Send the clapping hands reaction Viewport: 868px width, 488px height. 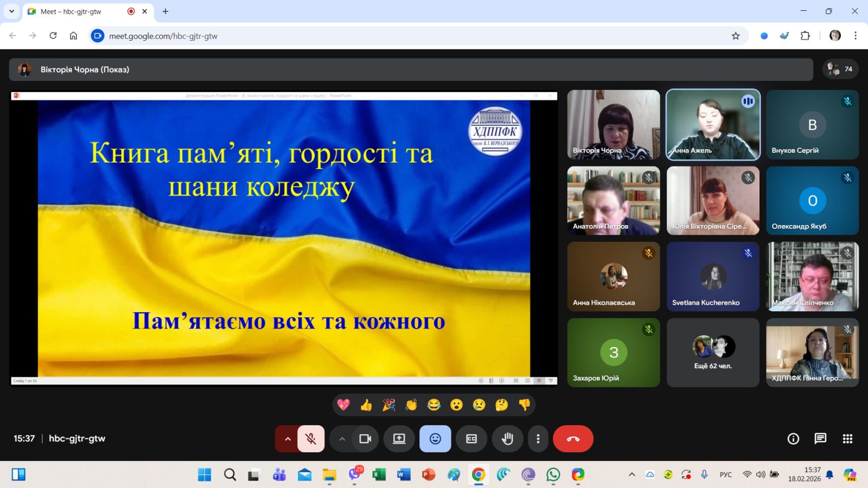411,405
